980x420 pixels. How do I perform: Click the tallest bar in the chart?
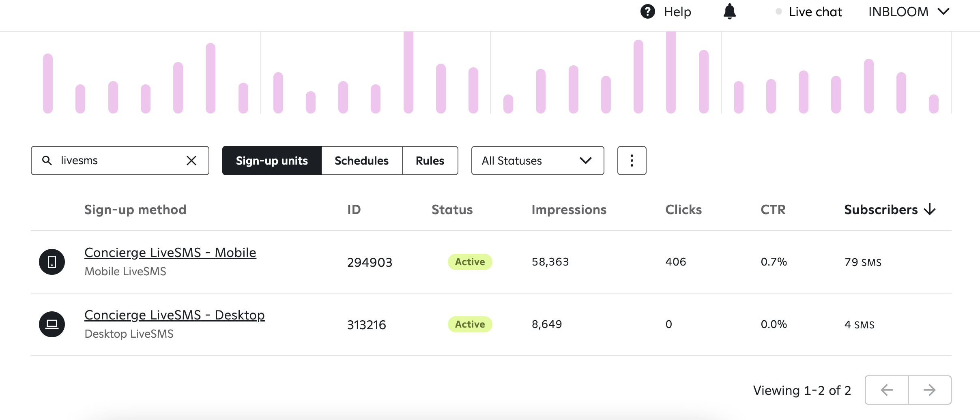(x=408, y=72)
